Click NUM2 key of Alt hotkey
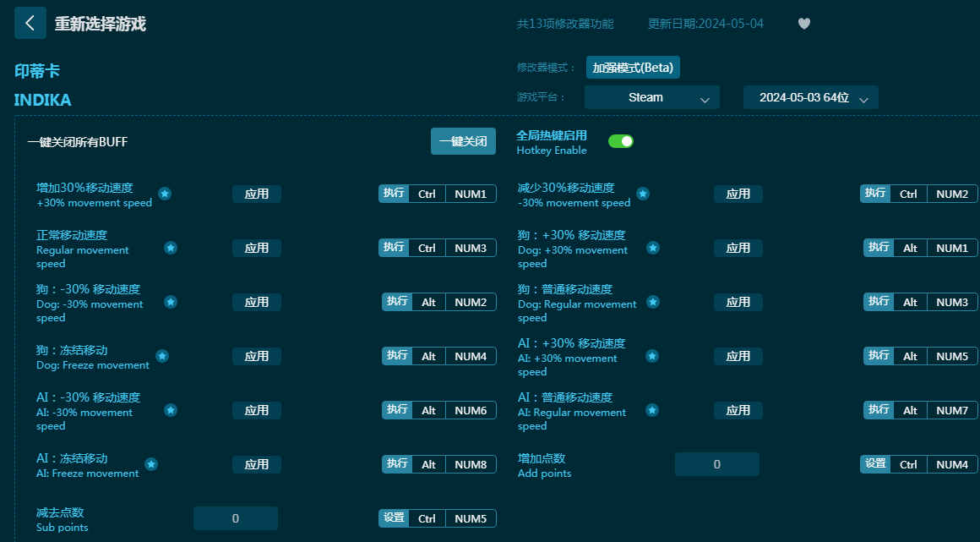Screen dimensions: 980x542 471,303
